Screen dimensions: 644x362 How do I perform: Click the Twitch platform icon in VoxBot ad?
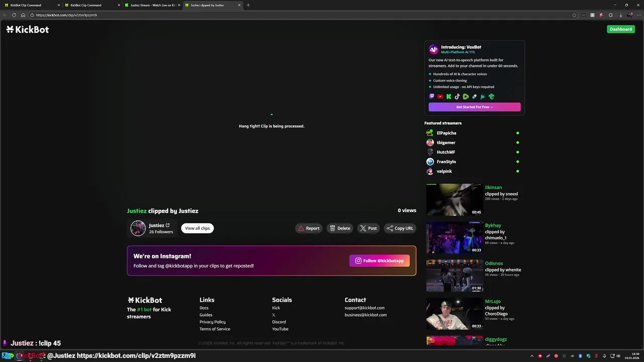pyautogui.click(x=432, y=97)
